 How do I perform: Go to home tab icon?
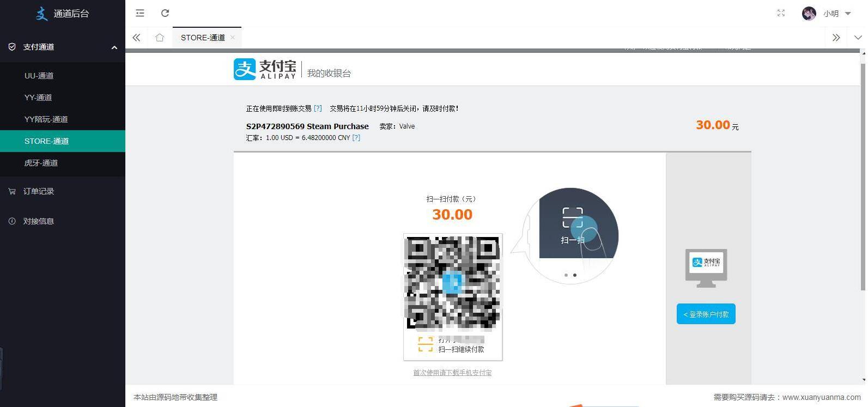pyautogui.click(x=160, y=38)
